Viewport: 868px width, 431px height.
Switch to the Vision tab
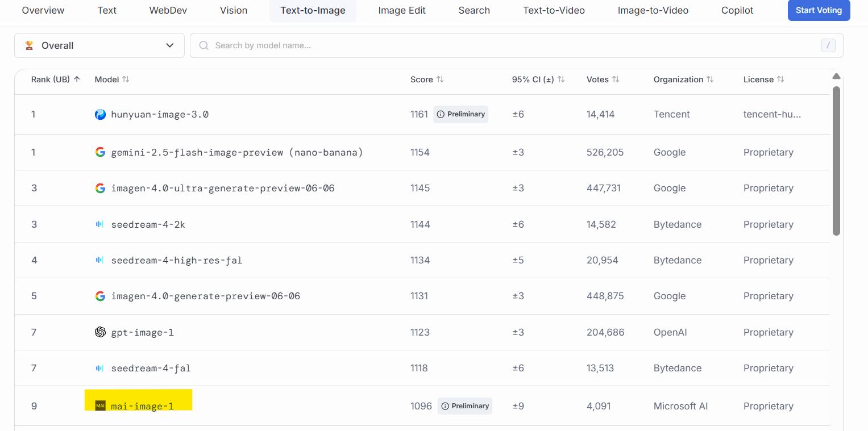[234, 10]
